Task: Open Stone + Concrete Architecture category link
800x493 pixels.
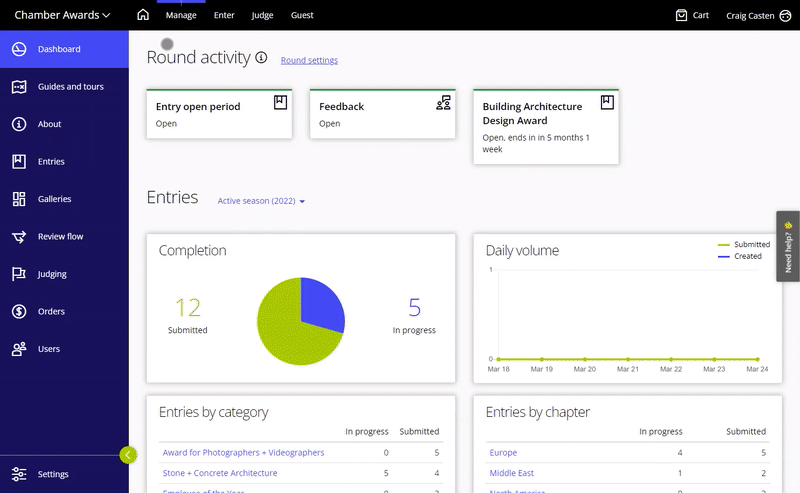Action: pyautogui.click(x=220, y=473)
